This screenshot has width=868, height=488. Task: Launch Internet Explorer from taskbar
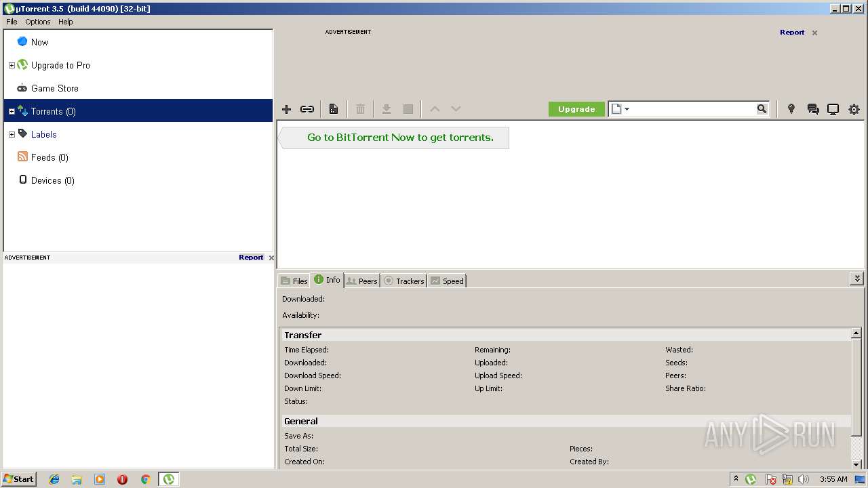click(54, 479)
